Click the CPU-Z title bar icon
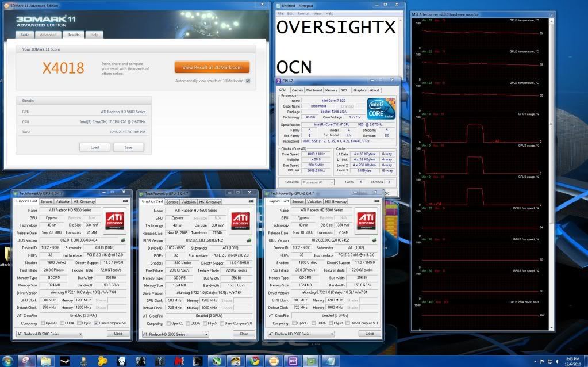 279,81
